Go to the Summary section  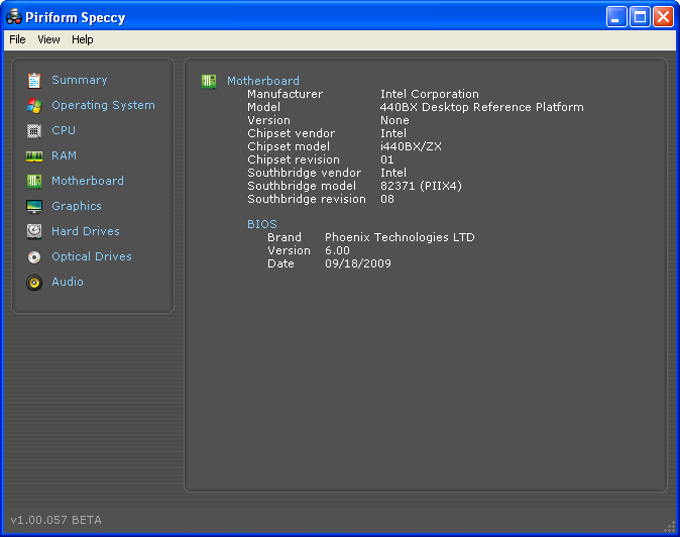pos(79,80)
